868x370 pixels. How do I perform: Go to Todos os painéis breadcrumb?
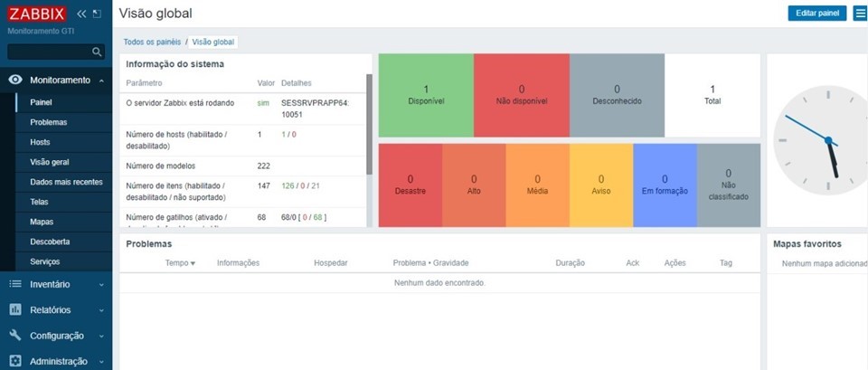pyautogui.click(x=152, y=42)
